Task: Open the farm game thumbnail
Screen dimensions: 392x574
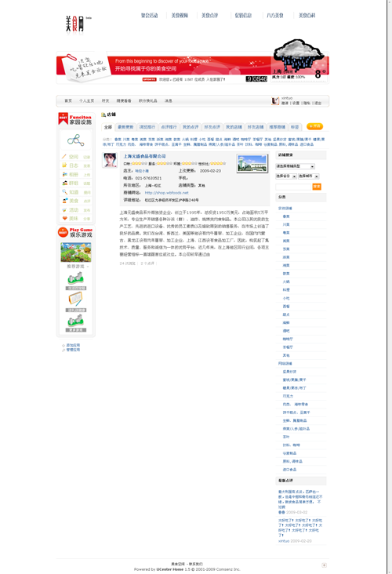Action: [x=76, y=252]
